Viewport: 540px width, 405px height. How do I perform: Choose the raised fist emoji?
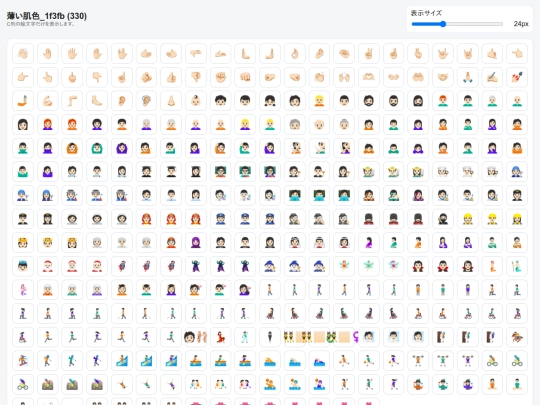220,77
